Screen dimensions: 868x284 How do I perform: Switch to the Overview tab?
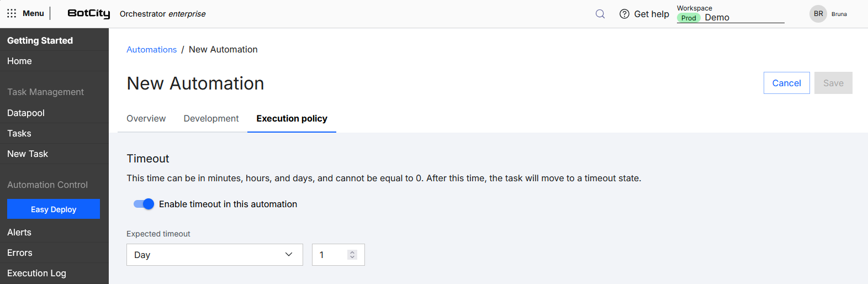146,118
